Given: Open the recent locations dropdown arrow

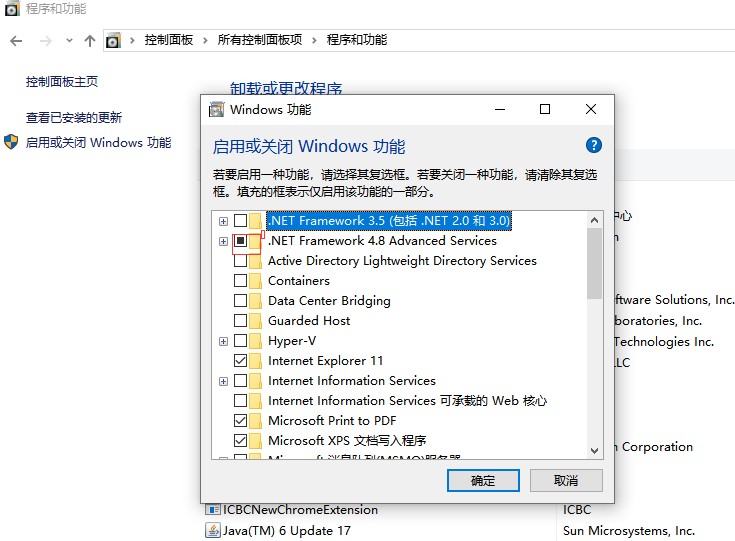Looking at the screenshot, I should point(69,41).
